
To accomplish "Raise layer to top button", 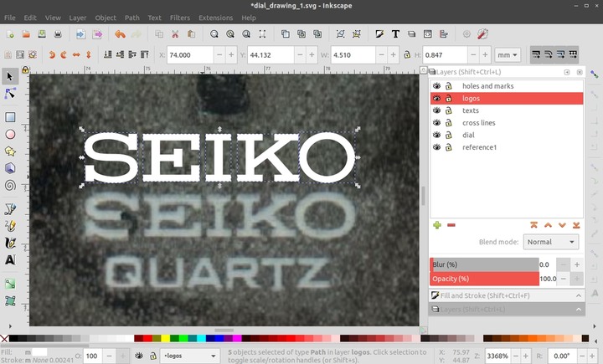I will coord(533,225).
